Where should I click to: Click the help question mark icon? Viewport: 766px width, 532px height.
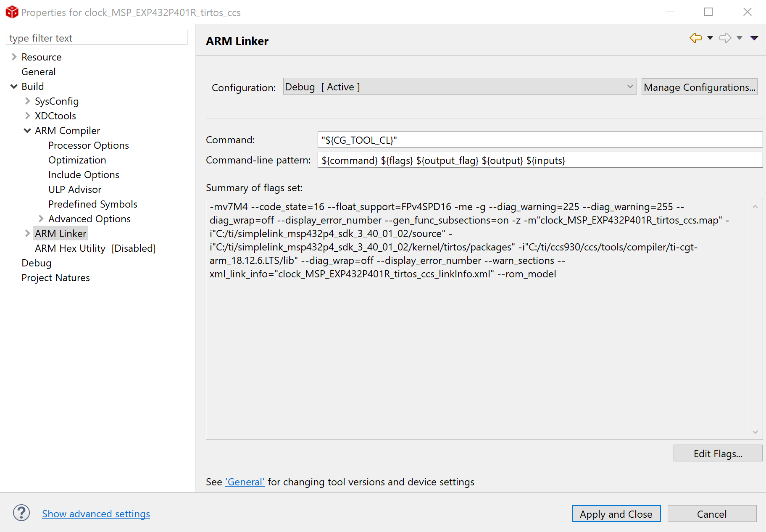[21, 513]
